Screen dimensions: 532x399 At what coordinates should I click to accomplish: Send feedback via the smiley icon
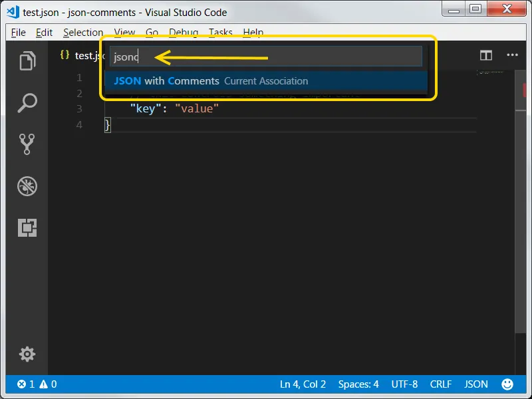click(507, 384)
